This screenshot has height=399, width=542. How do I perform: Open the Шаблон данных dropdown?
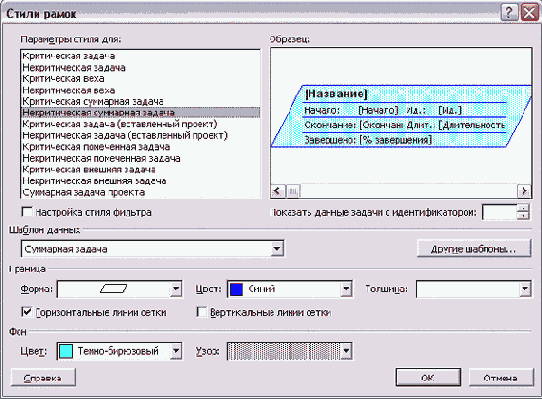277,249
